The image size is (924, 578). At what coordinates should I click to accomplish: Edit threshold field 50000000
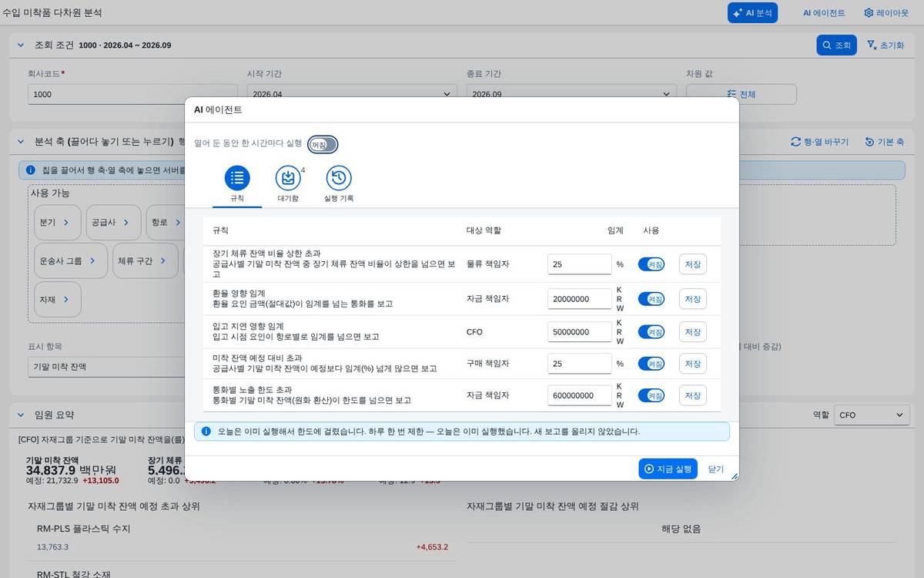click(x=580, y=331)
